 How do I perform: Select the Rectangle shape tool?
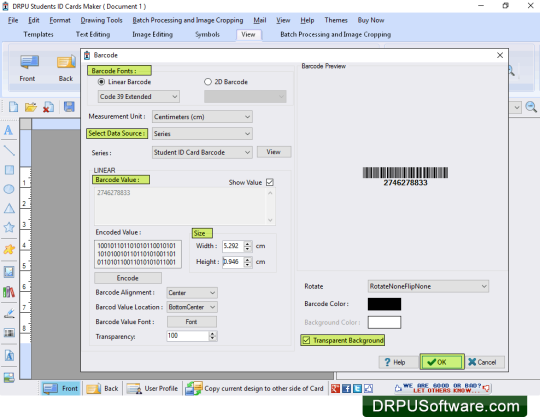pos(9,170)
